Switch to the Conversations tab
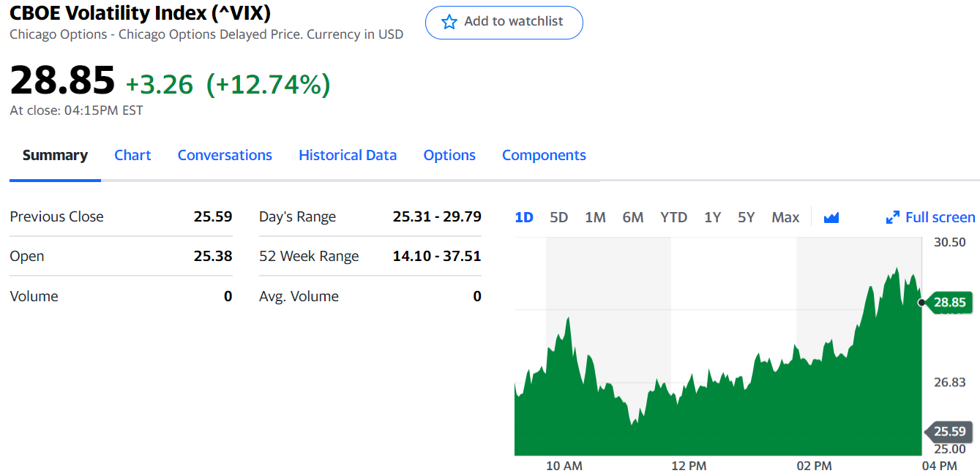Image resolution: width=980 pixels, height=476 pixels. coord(225,155)
